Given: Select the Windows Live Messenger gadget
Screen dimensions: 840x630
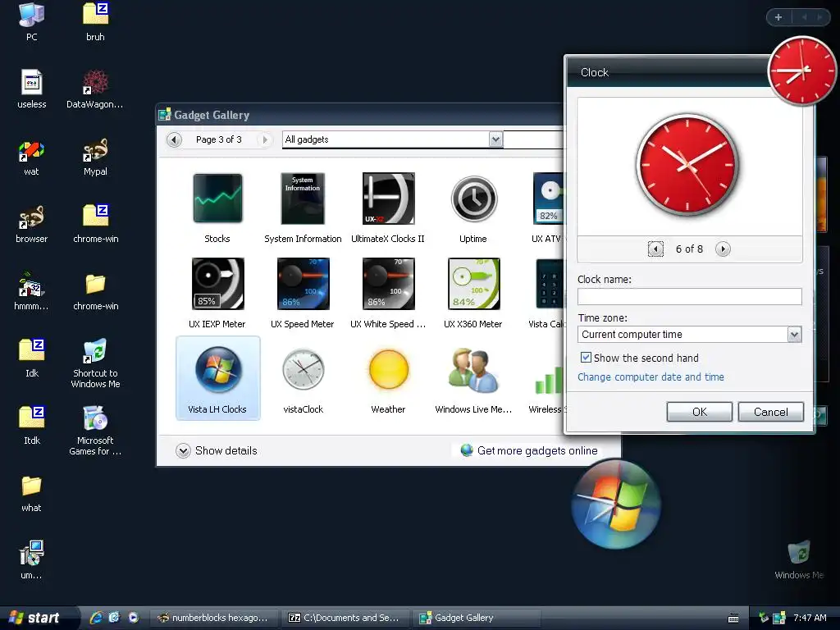Looking at the screenshot, I should (473, 370).
